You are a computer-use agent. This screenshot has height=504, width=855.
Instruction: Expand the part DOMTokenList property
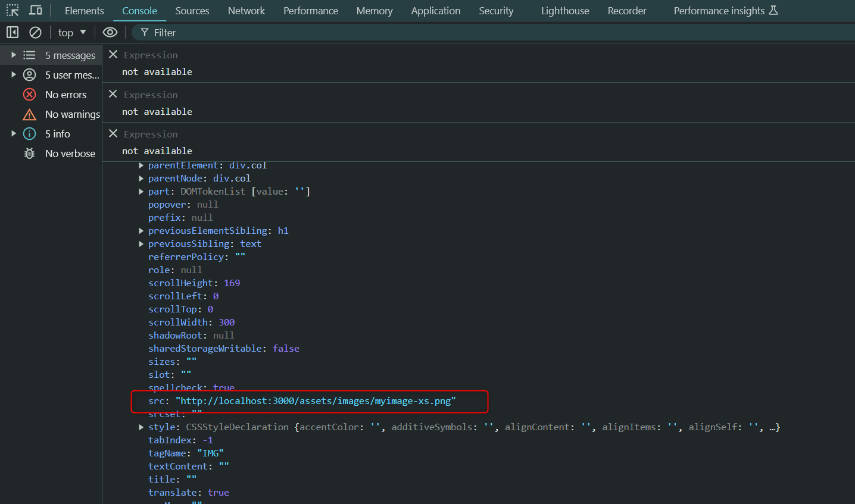coord(141,192)
